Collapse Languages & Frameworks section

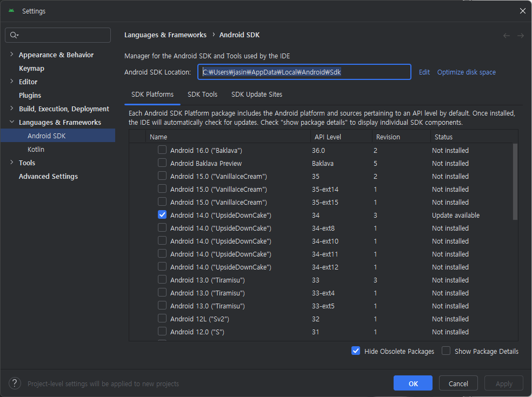click(12, 122)
